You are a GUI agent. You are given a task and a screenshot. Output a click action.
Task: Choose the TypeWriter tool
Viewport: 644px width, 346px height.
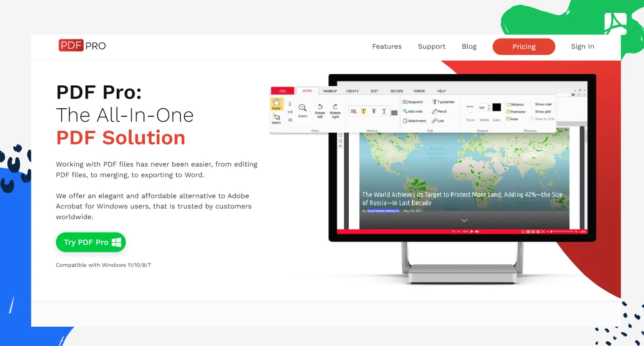tap(443, 102)
